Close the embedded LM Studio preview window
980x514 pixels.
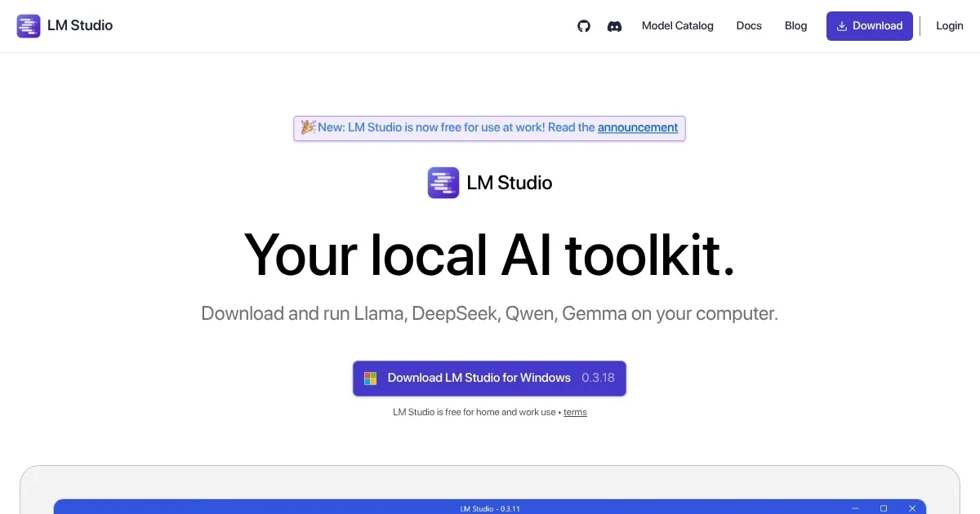[912, 508]
